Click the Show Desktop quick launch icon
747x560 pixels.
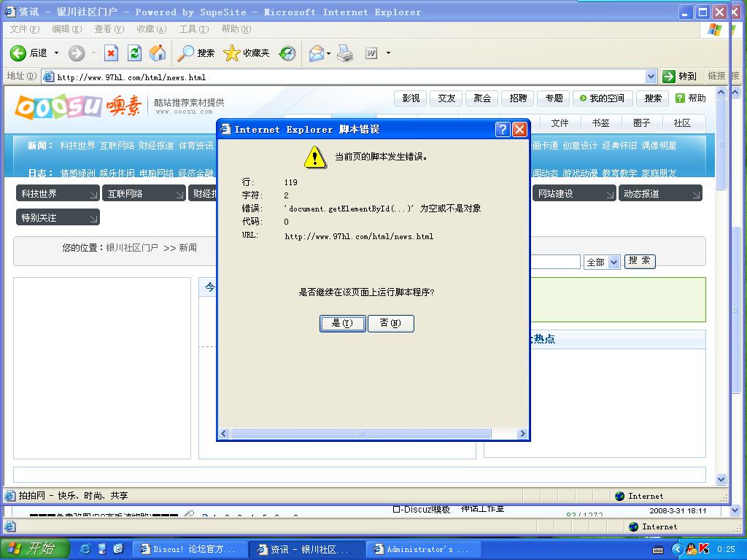click(102, 549)
